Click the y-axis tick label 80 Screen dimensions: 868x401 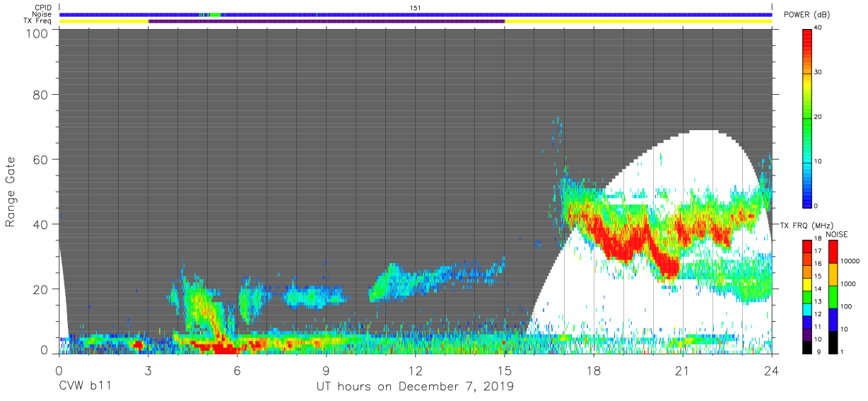tap(40, 95)
